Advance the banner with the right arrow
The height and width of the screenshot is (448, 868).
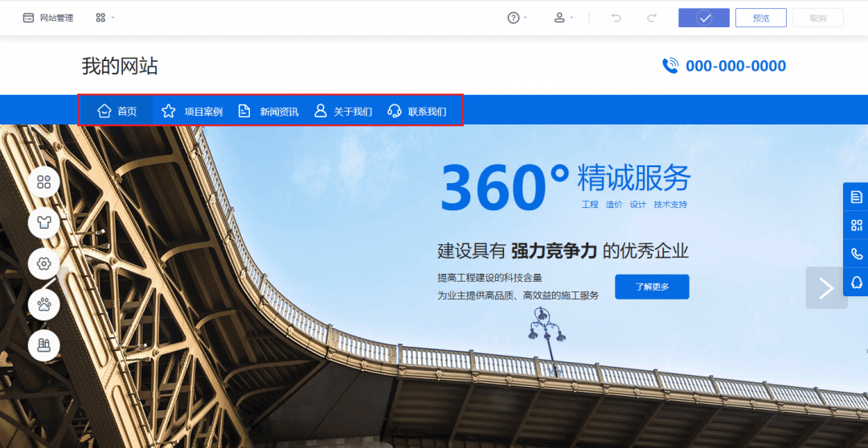[x=826, y=287]
